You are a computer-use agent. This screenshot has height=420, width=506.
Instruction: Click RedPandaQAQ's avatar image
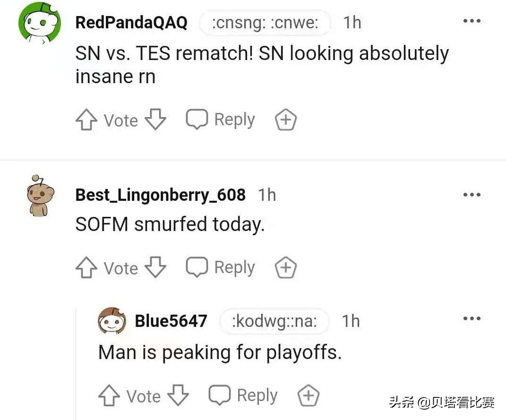pos(40,22)
